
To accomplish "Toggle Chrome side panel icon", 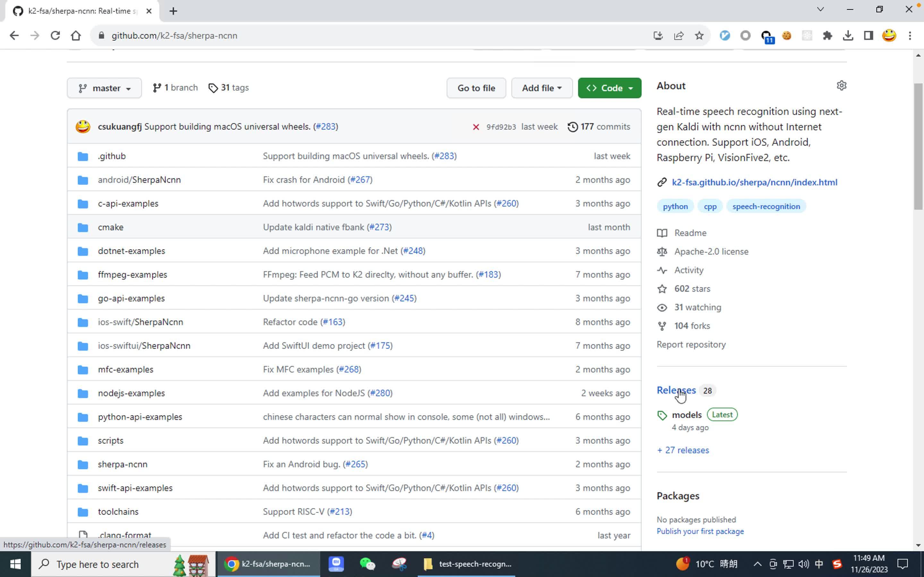I will (868, 36).
